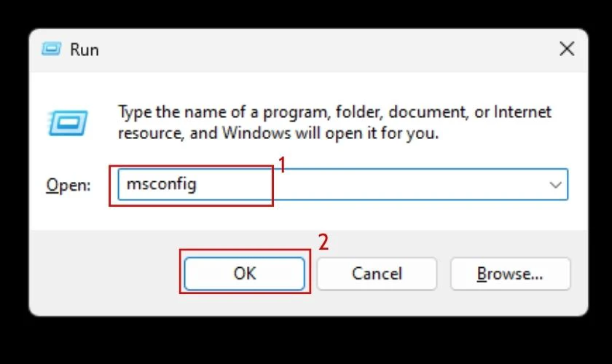Focus the Open text field
Viewport: 612px width, 364px height.
[342, 184]
